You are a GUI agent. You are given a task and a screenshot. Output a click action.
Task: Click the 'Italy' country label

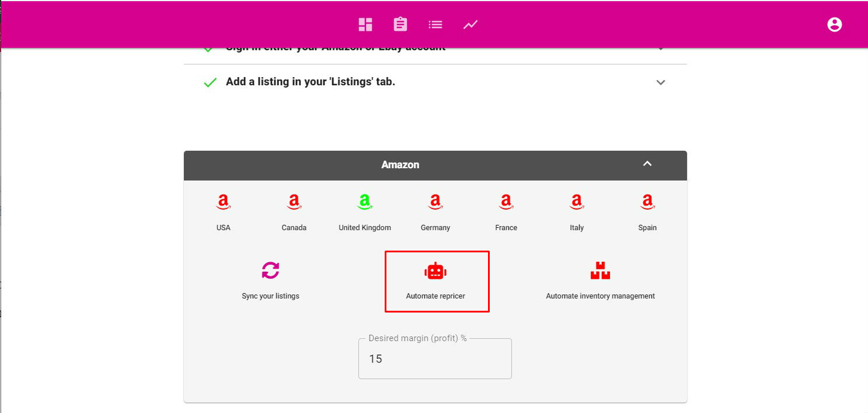point(577,228)
